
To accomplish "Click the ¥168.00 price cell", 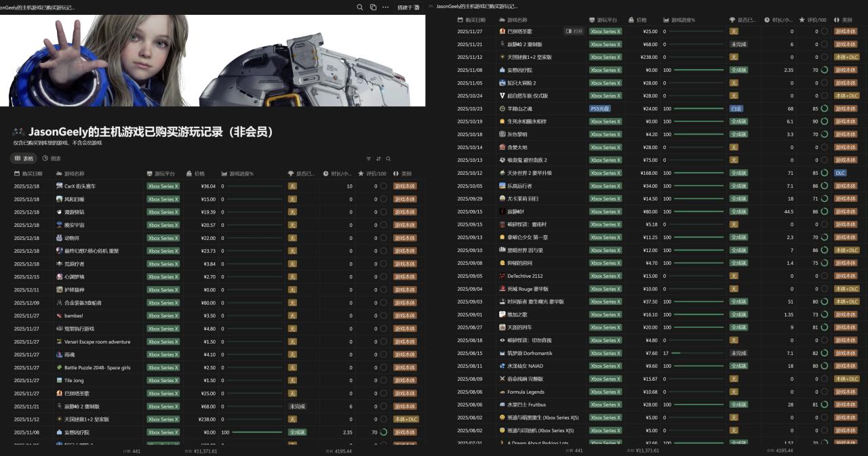I will pyautogui.click(x=649, y=173).
